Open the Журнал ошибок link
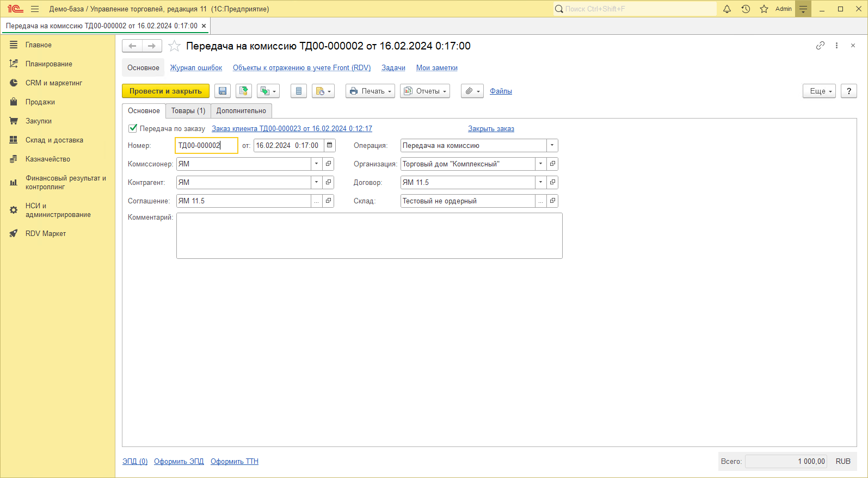 click(196, 68)
